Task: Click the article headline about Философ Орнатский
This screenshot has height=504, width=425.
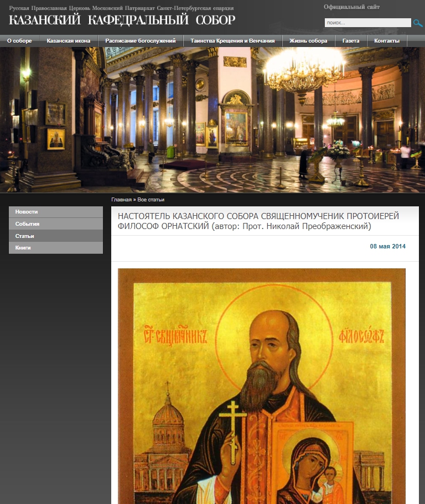Action: (258, 221)
